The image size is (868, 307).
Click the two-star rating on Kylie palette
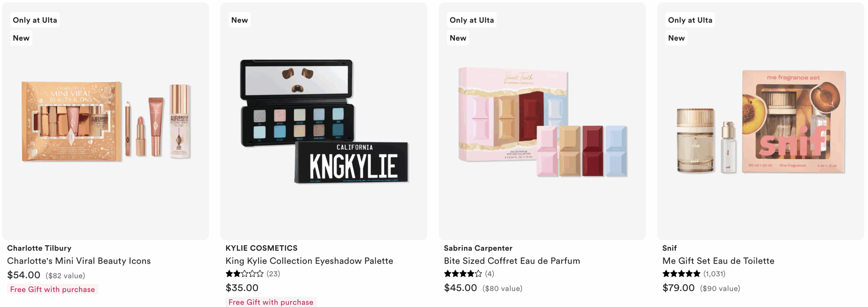[244, 274]
